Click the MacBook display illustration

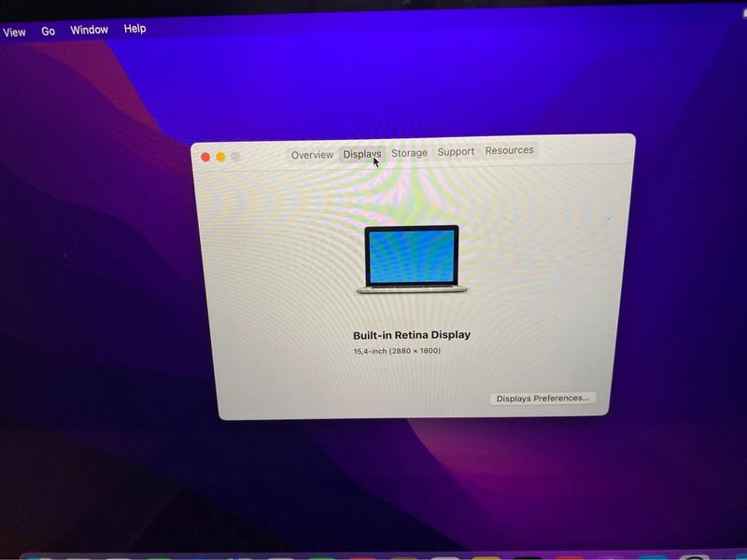pos(412,259)
